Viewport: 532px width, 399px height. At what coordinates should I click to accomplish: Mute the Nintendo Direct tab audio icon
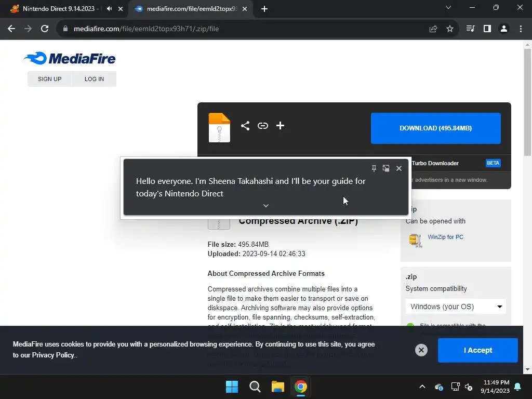[109, 9]
